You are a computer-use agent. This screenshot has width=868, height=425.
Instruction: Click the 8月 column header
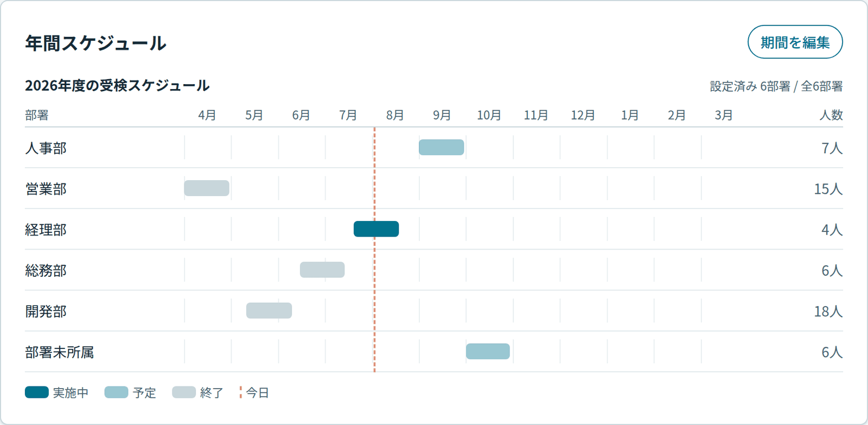tap(395, 115)
